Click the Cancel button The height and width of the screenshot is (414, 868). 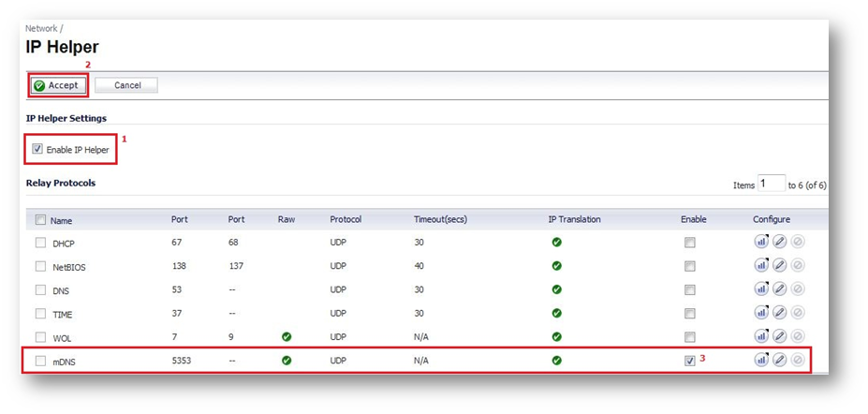(127, 85)
